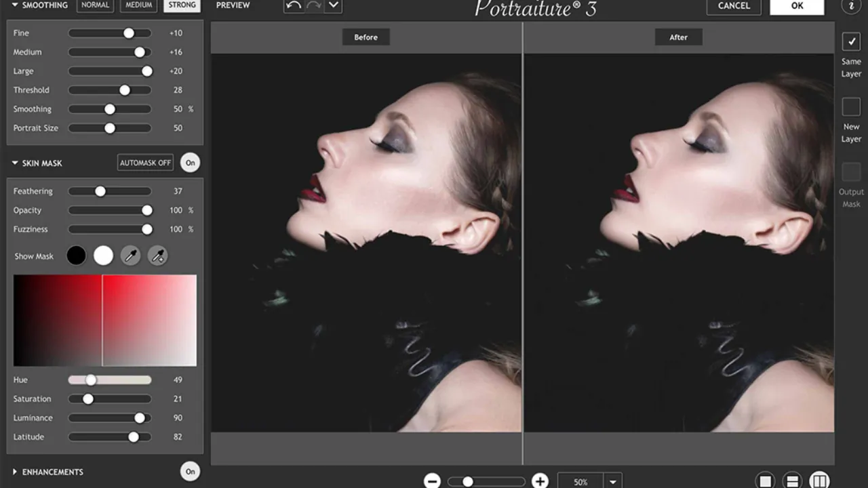Click the Threshold value 28
This screenshot has height=488, width=868.
tap(178, 90)
